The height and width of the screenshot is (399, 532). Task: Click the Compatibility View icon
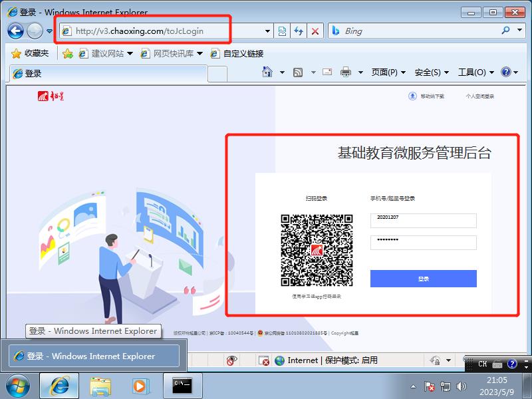point(282,31)
